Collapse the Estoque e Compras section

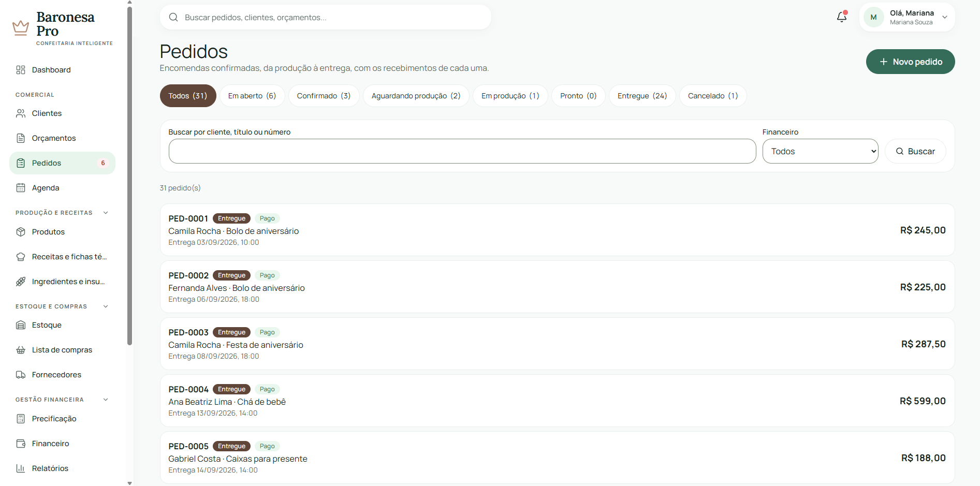(106, 306)
